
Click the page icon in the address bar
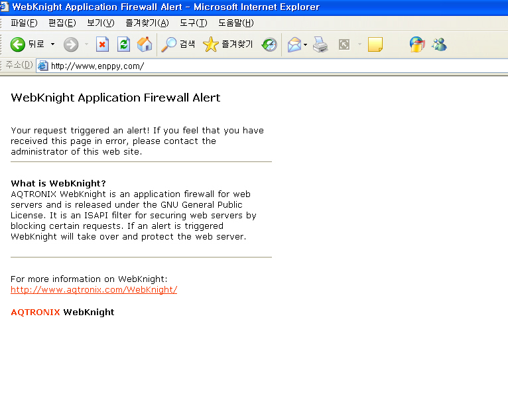click(x=42, y=66)
